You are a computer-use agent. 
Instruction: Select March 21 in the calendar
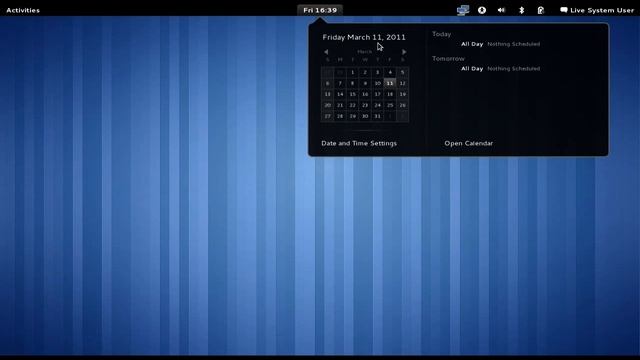340,105
